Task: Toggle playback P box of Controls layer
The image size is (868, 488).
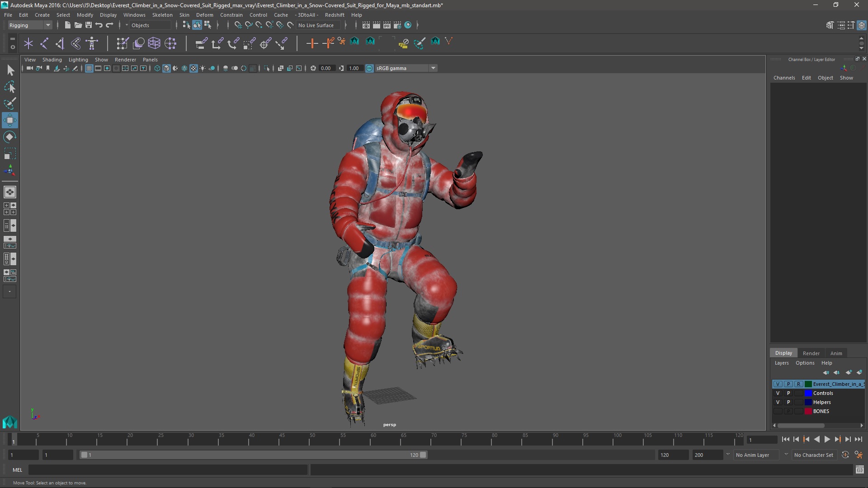Action: [x=788, y=393]
